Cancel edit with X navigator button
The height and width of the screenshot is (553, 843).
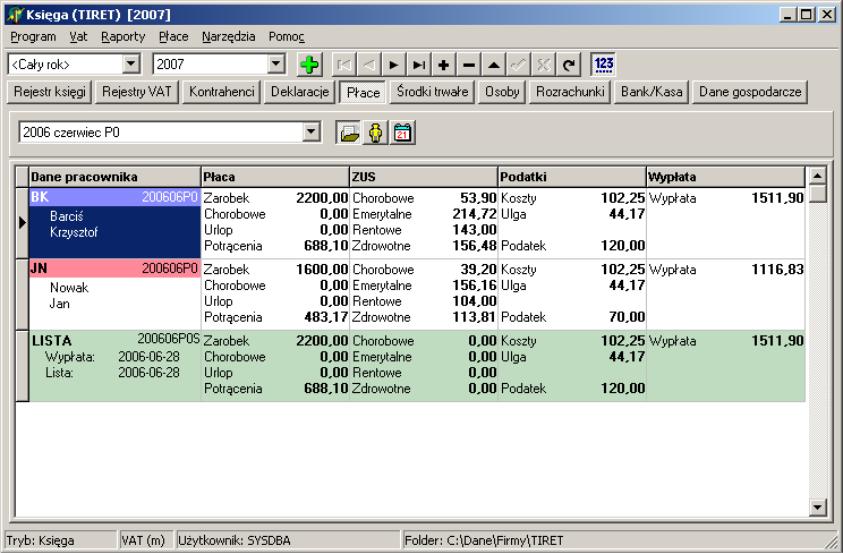pos(544,65)
